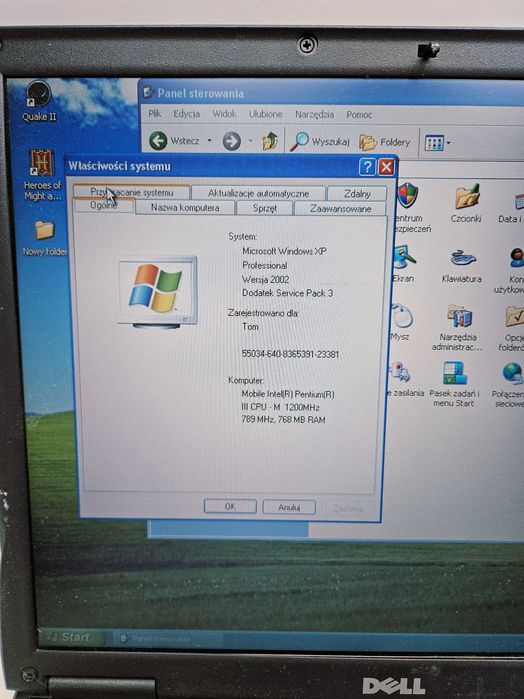Click OK in Właściwości systemu
This screenshot has height=699, width=524.
point(230,506)
